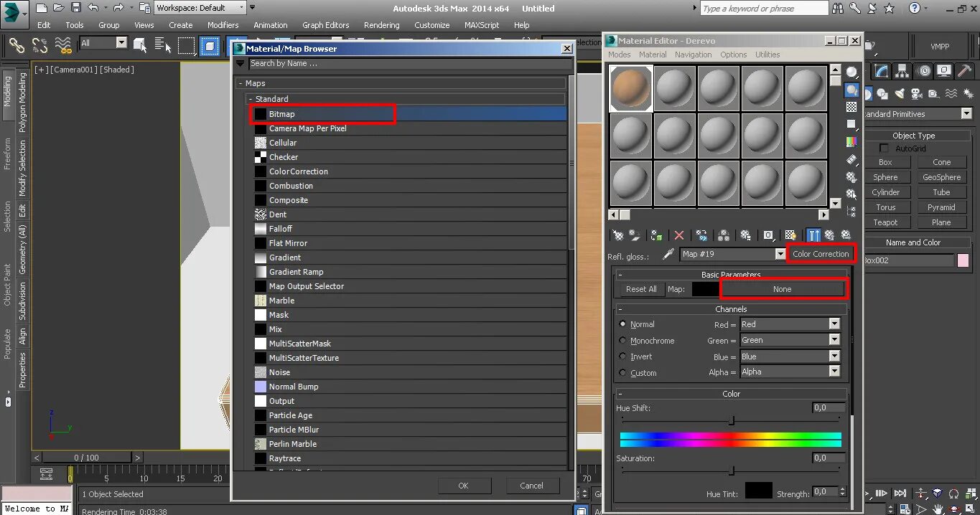Open Material Editor Navigation menu
980x515 pixels.
click(x=693, y=55)
